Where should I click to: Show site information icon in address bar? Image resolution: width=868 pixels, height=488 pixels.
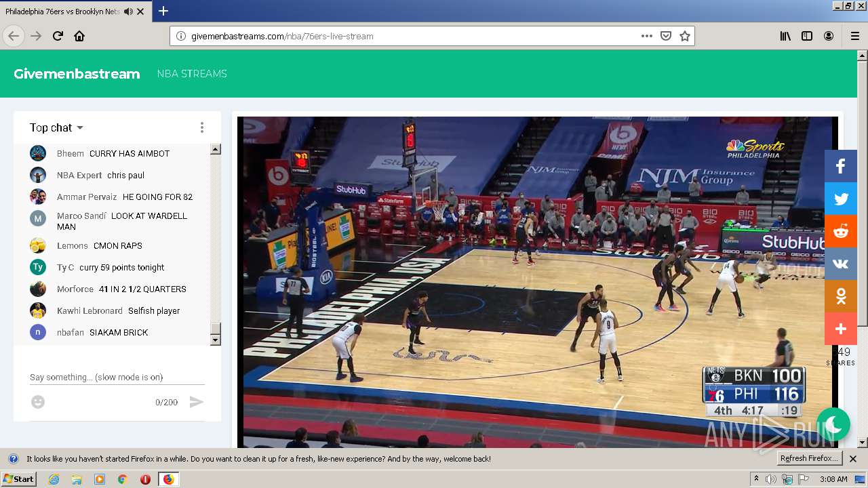[x=181, y=36]
